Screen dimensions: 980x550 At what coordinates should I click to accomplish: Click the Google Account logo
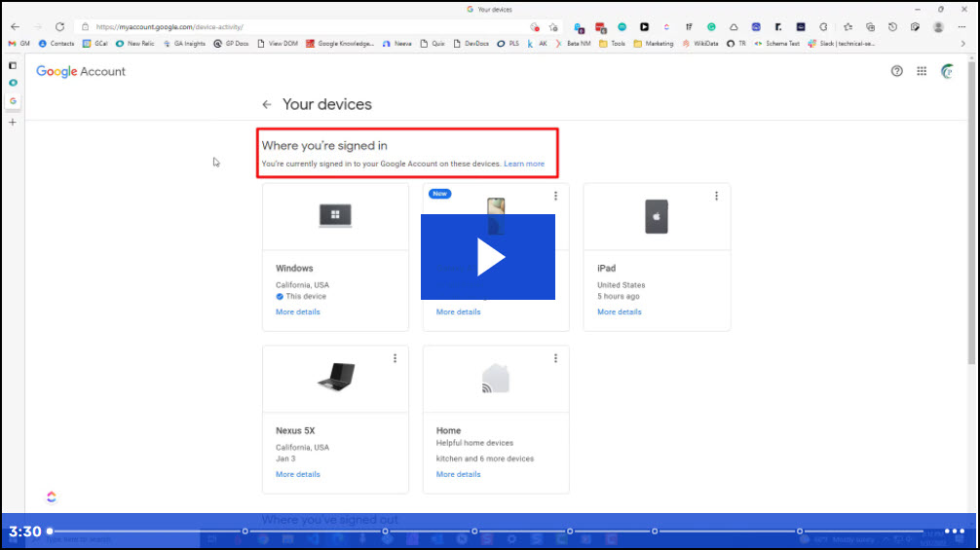click(x=81, y=71)
